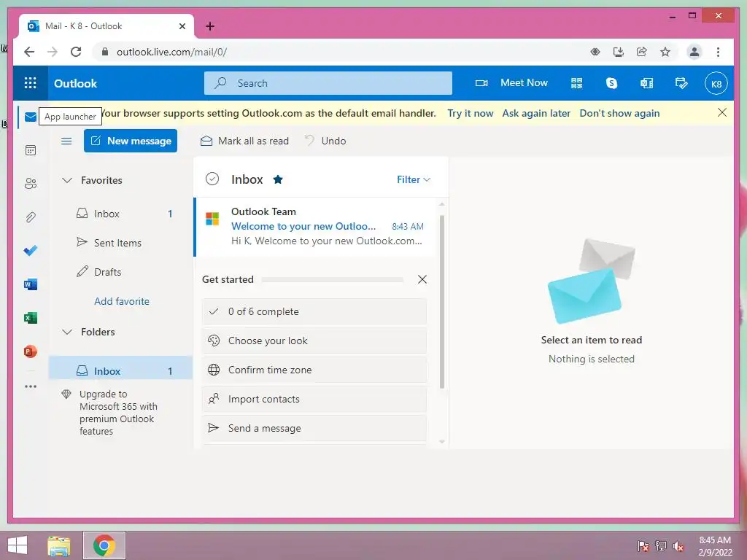This screenshot has height=560, width=747.
Task: Close the Outlook browser tab
Action: point(182,26)
